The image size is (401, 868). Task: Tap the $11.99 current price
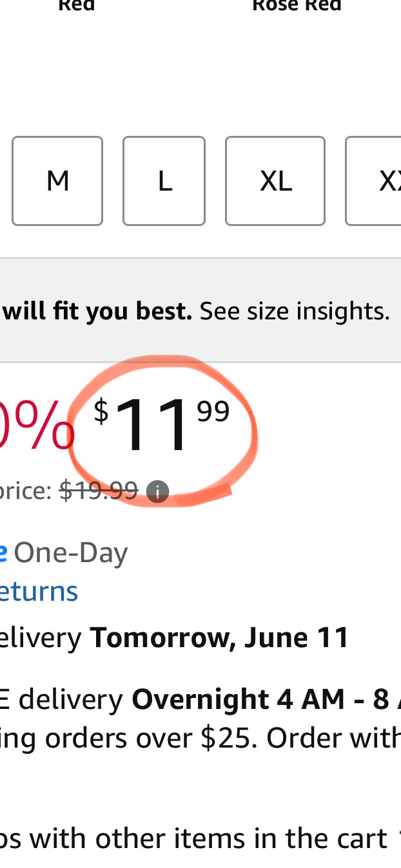pyautogui.click(x=161, y=424)
